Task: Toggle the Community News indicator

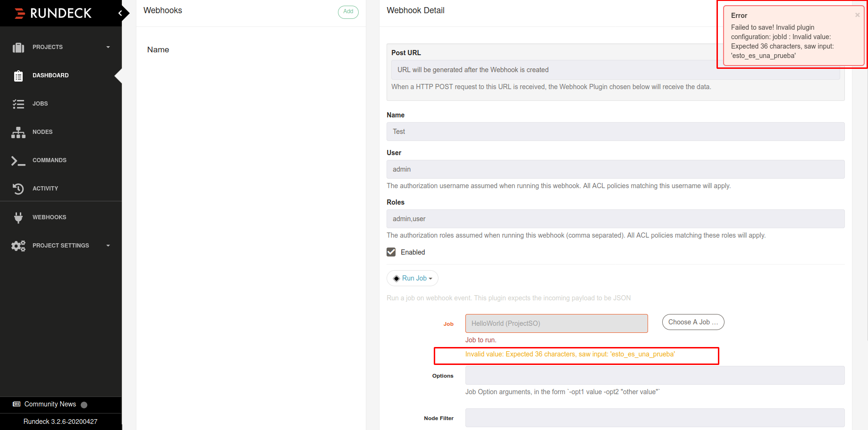Action: click(84, 404)
